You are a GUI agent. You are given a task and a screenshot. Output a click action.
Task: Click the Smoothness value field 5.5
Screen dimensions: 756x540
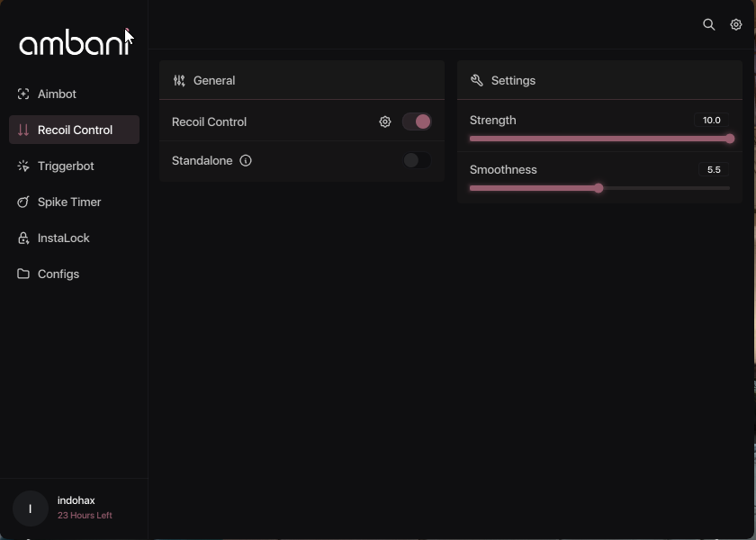tap(714, 170)
